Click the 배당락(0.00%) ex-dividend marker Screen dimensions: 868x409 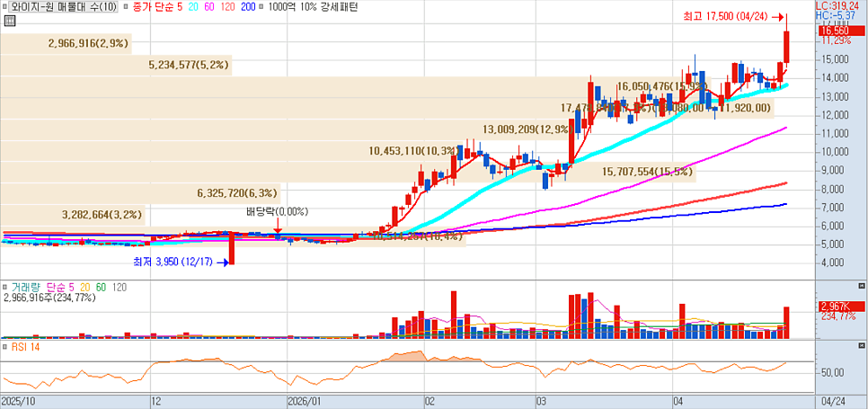tap(278, 212)
